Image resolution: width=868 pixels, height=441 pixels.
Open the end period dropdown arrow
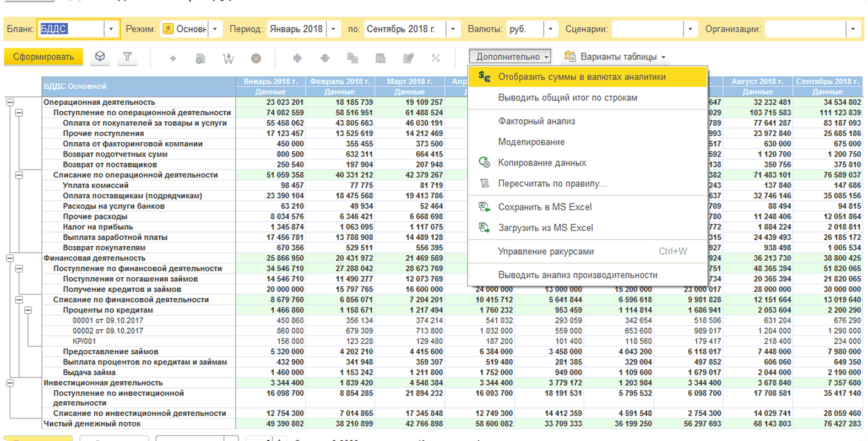click(x=453, y=29)
